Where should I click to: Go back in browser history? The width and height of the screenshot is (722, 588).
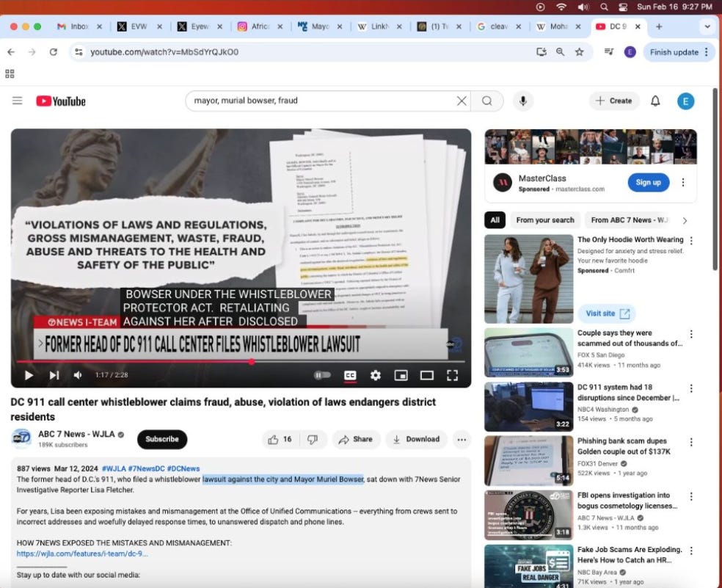[11, 52]
